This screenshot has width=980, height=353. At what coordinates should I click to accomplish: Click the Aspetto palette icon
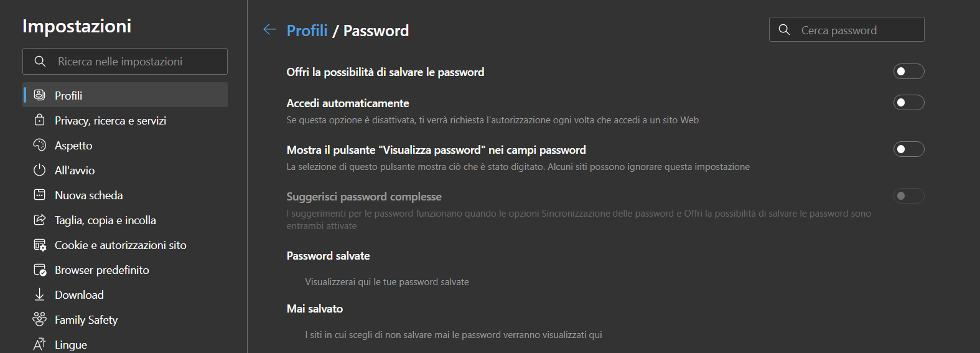[x=40, y=145]
